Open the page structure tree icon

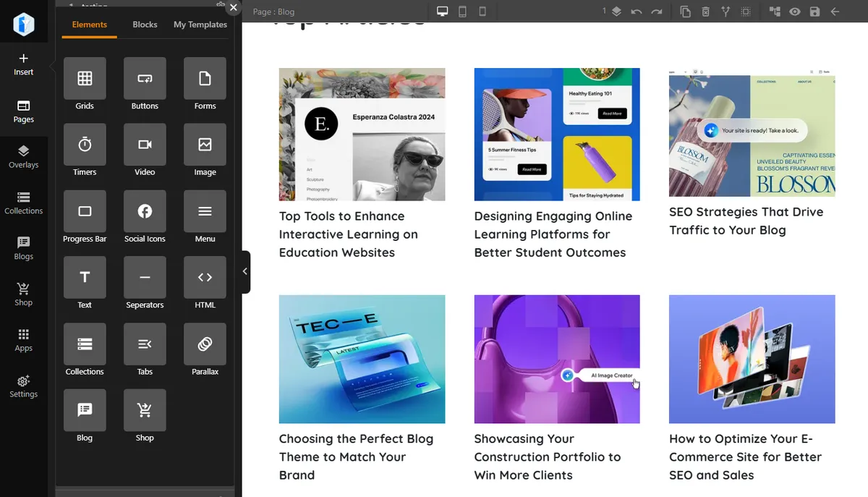[775, 12]
